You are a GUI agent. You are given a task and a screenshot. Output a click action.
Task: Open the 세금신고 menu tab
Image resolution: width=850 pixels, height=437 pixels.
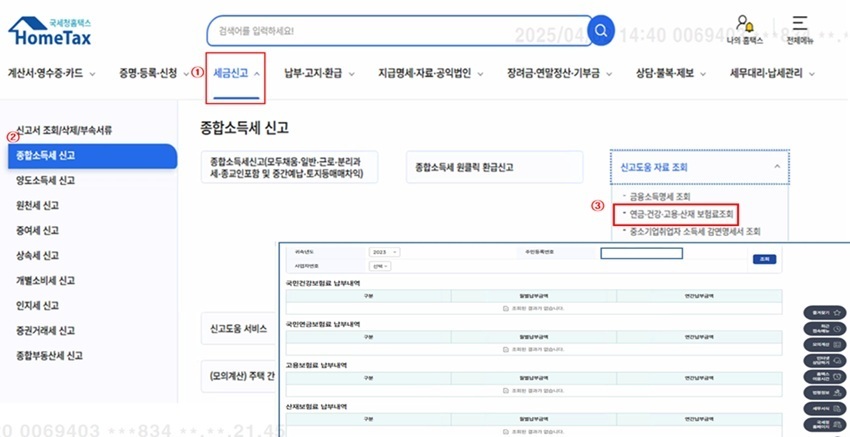click(231, 73)
